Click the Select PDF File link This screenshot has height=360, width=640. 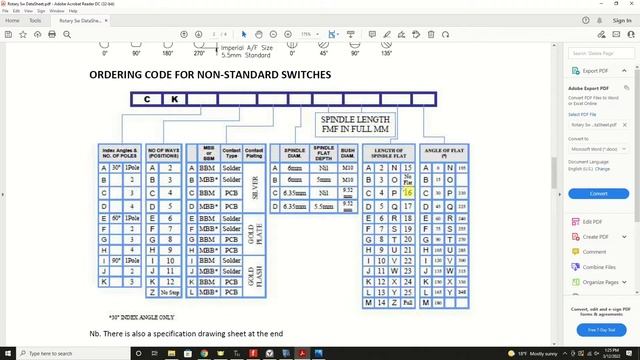tap(582, 114)
